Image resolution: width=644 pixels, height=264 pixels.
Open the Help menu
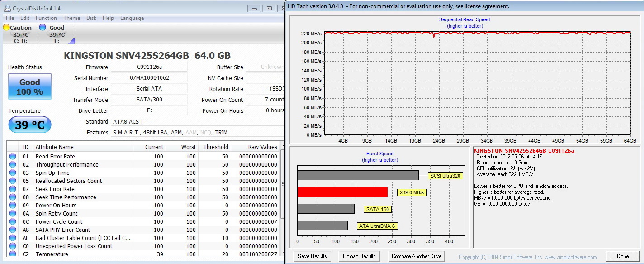click(x=108, y=18)
